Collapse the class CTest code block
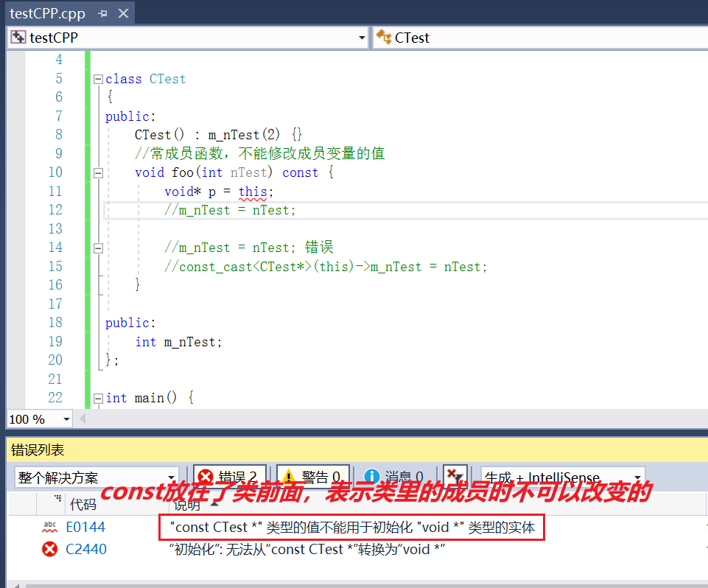The image size is (708, 588). [x=98, y=80]
